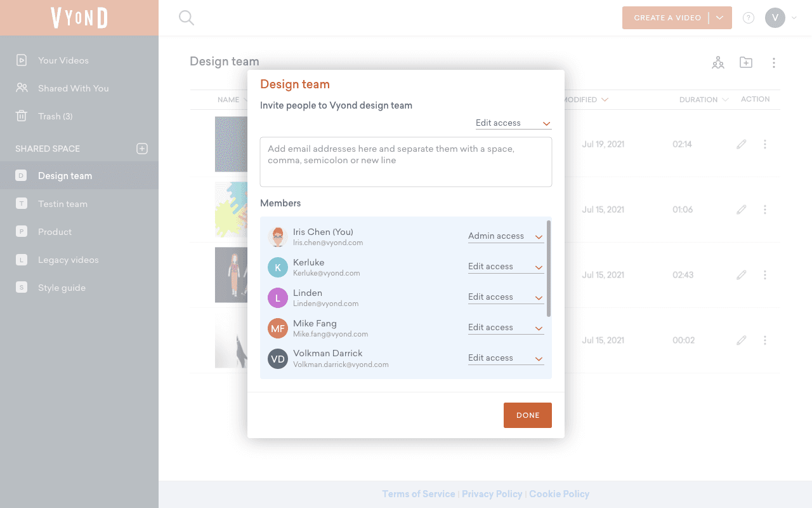Open the 01:06 video thumbnail
Image resolution: width=812 pixels, height=508 pixels.
tap(231, 210)
